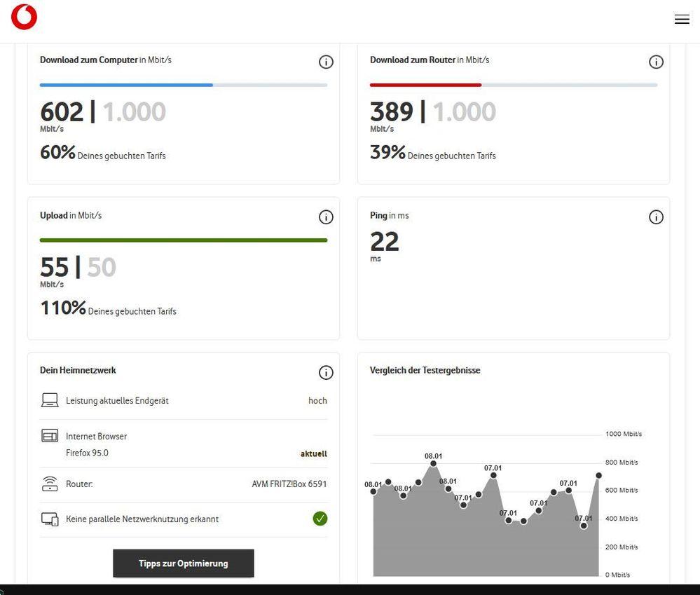Select the highest 08.01 chart data point
Viewport: 700px width, 595px height.
pyautogui.click(x=434, y=463)
